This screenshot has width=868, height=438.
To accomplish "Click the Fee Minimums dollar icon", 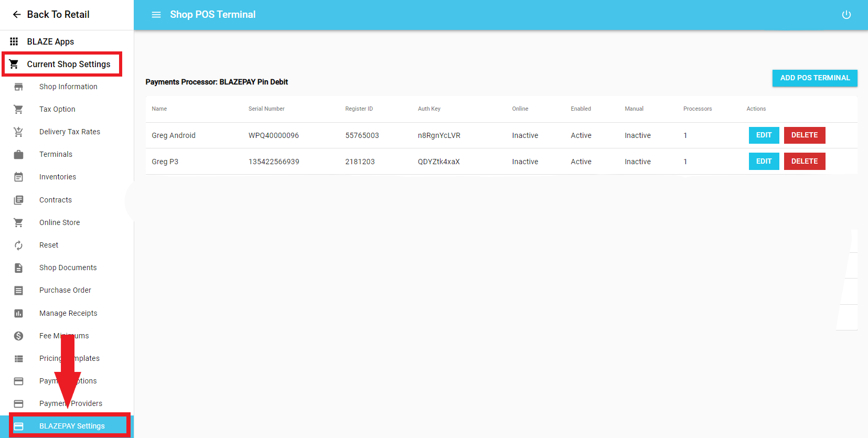I will click(x=18, y=336).
